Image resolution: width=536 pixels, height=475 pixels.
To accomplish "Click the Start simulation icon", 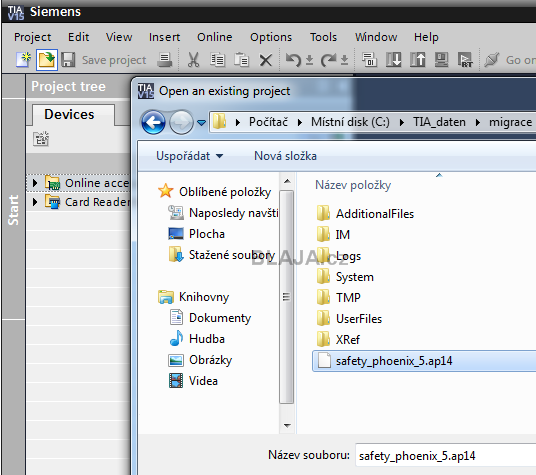I will (x=441, y=60).
